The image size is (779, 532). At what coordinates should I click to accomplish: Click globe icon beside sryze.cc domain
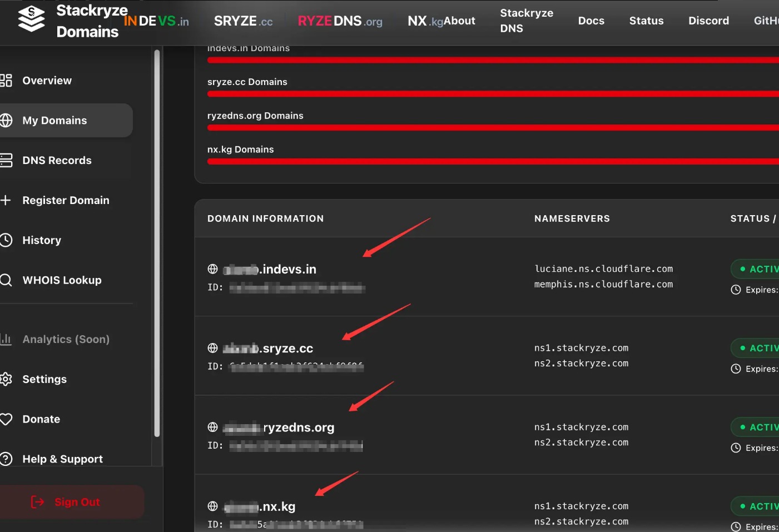tap(212, 348)
